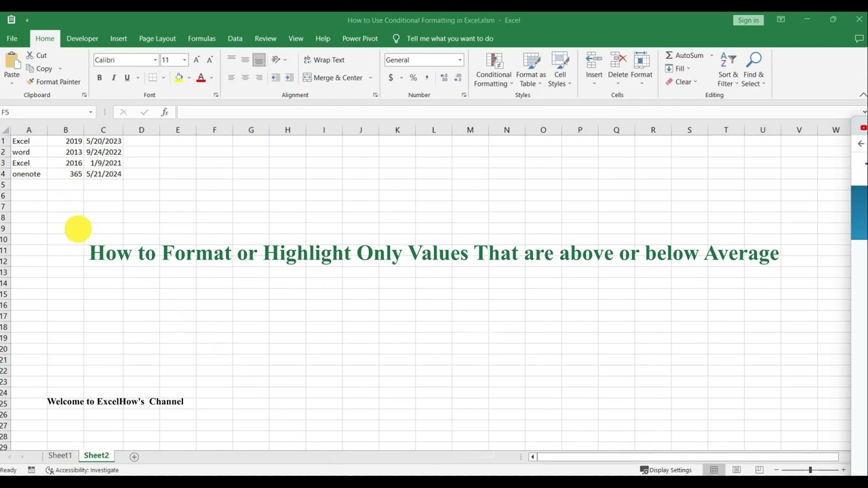
Task: Toggle Italic formatting
Action: click(x=113, y=78)
